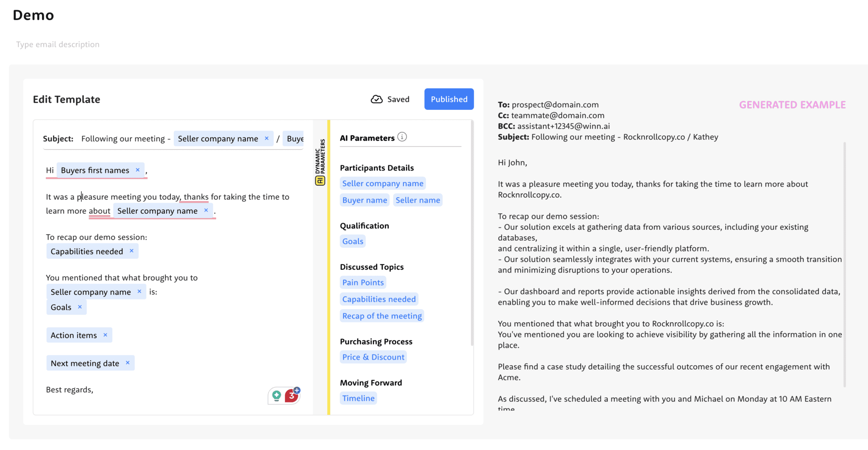Screen dimensions: 868x450
Task: Click the 'Discussed Topics' section heading
Action: 372,267
